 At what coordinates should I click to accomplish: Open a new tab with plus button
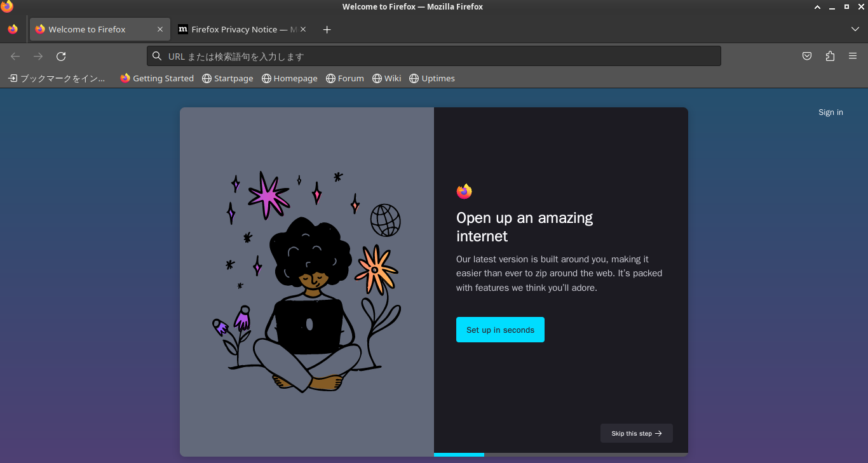(327, 30)
